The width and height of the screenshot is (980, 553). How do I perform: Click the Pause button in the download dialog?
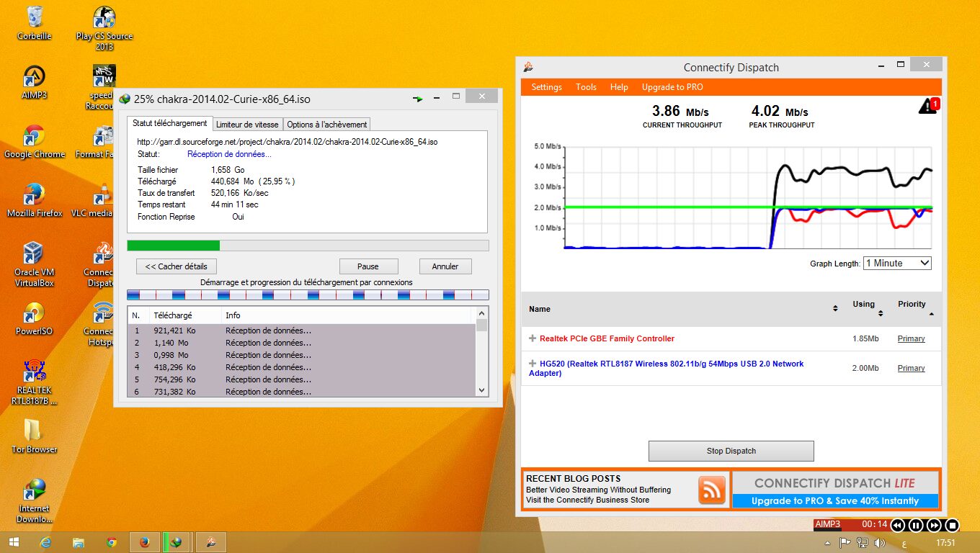[x=368, y=266]
